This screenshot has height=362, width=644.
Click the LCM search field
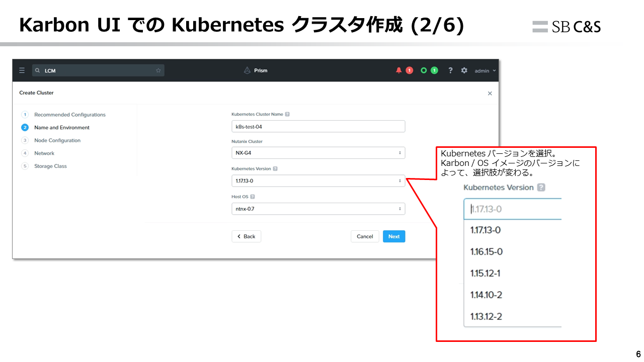98,70
